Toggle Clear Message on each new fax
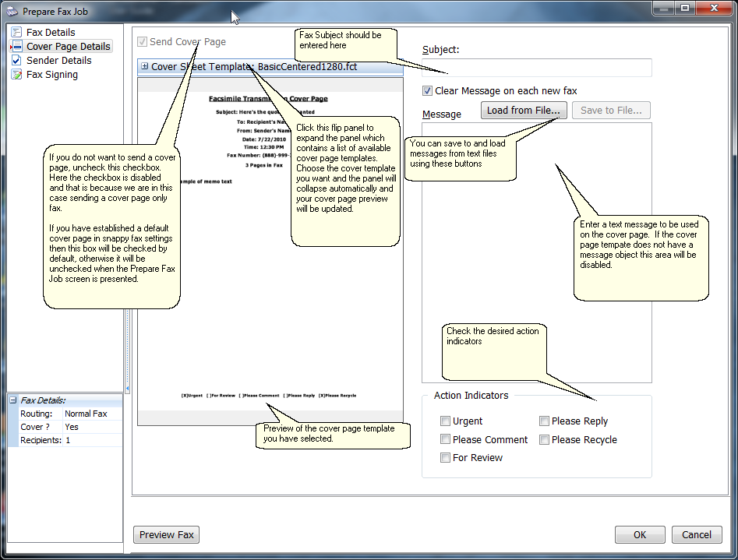Screen dimensions: 738x560 427,91
